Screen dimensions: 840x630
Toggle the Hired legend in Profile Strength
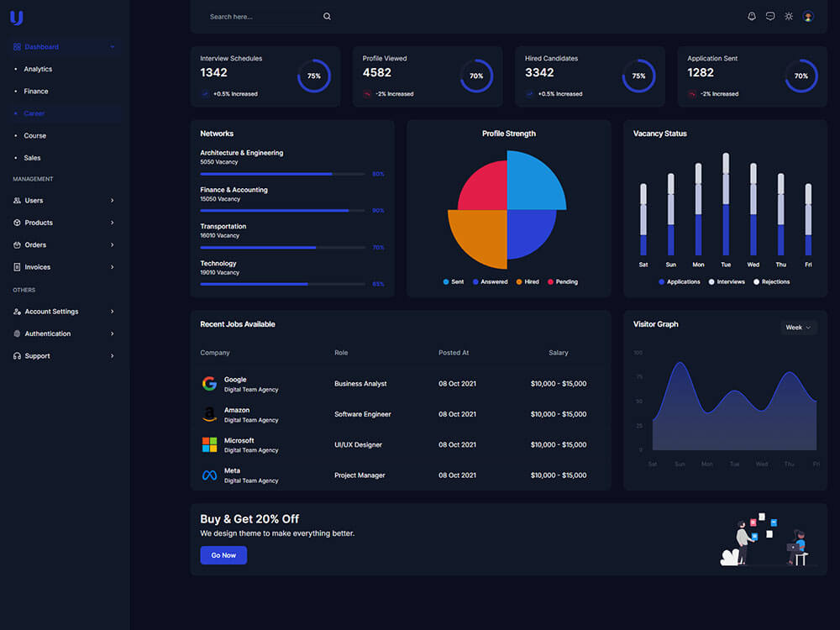point(528,281)
